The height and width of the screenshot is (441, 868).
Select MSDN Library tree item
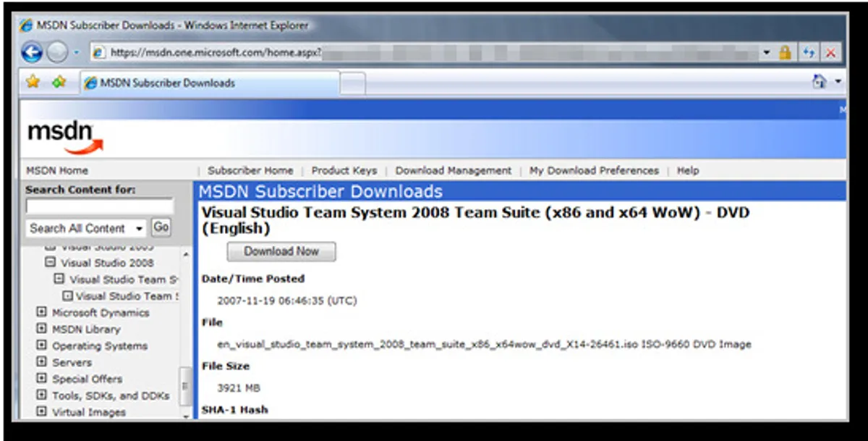click(x=86, y=329)
